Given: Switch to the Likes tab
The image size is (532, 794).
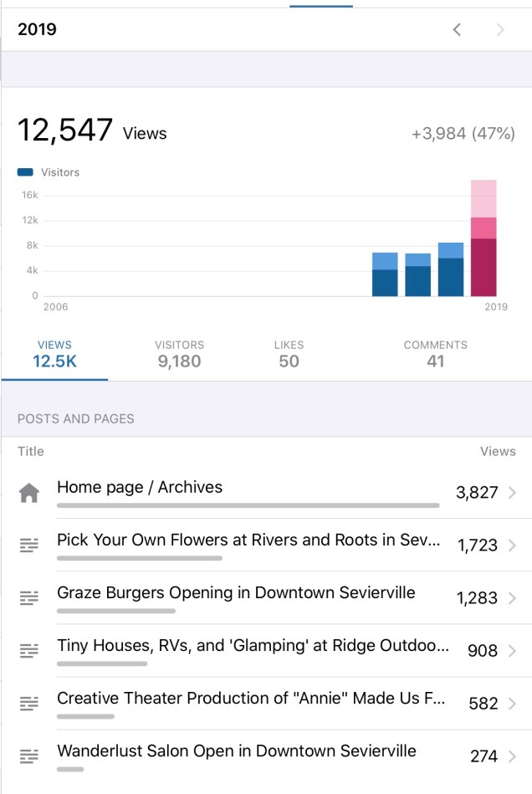Looking at the screenshot, I should pos(289,354).
